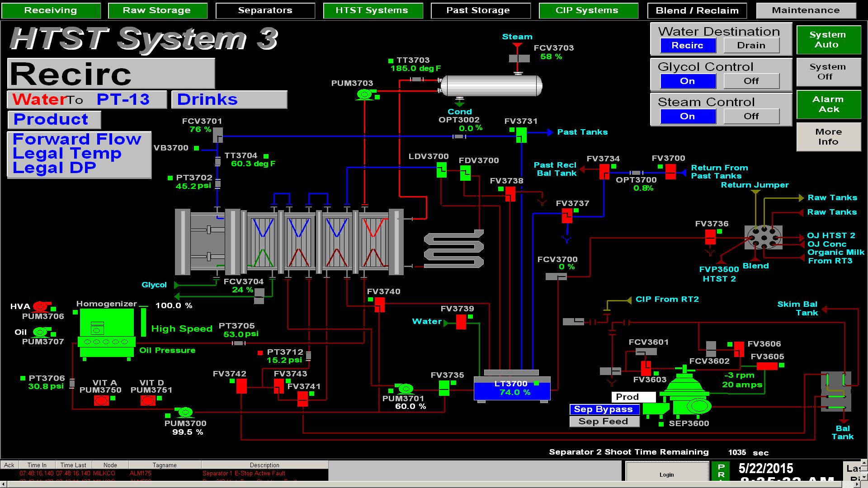
Task: Open the Receiving tab
Action: pyautogui.click(x=51, y=10)
